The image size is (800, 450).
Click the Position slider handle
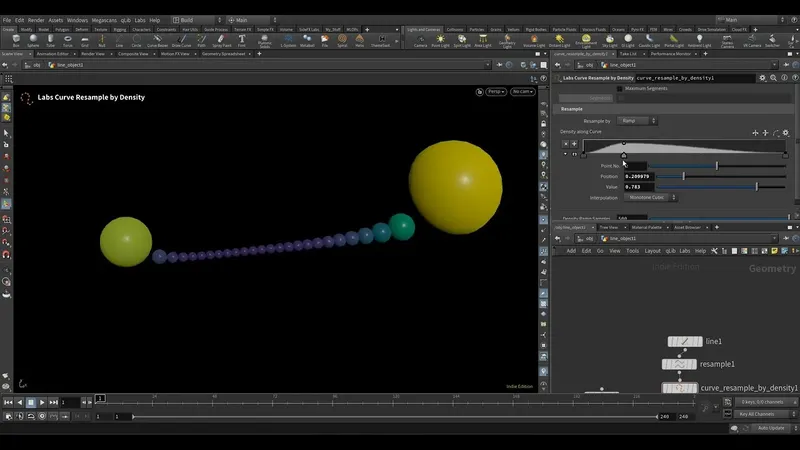(x=684, y=176)
